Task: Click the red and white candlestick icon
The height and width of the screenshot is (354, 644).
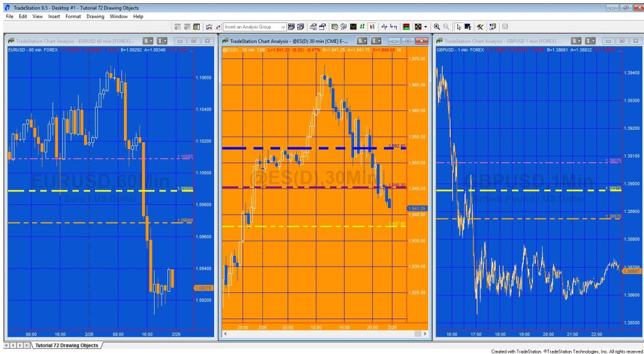Action: click(x=372, y=27)
